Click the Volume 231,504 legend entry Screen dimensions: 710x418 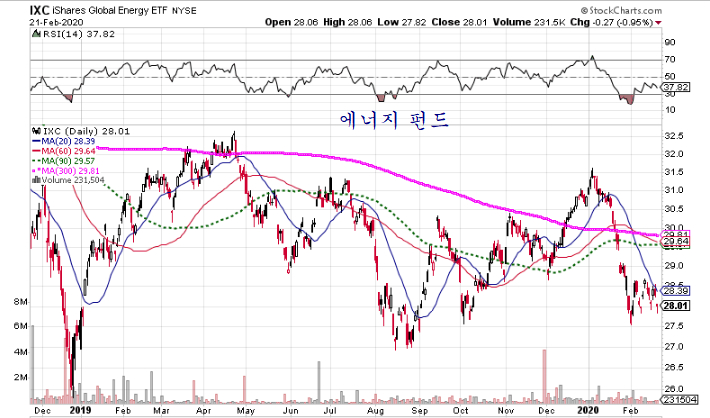(68, 180)
